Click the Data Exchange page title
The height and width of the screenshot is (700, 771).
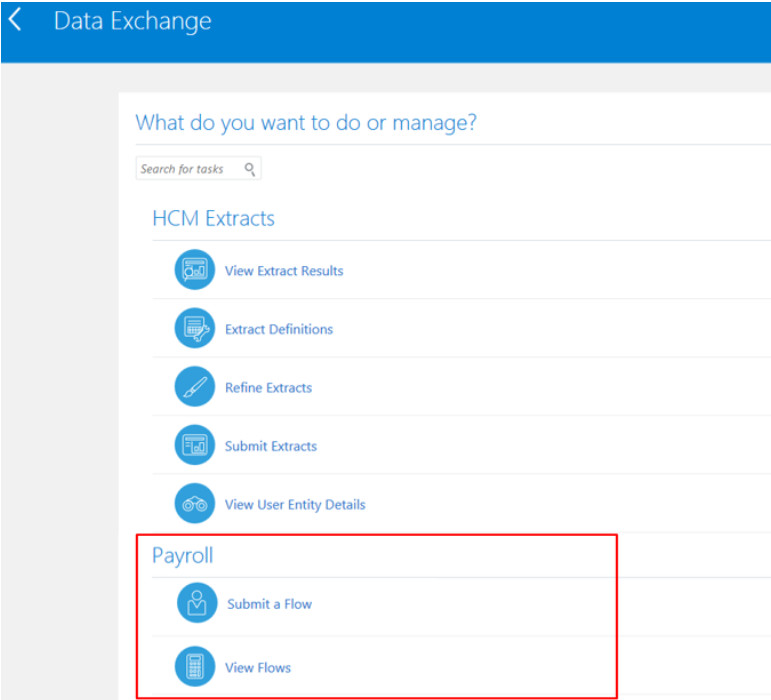click(132, 21)
